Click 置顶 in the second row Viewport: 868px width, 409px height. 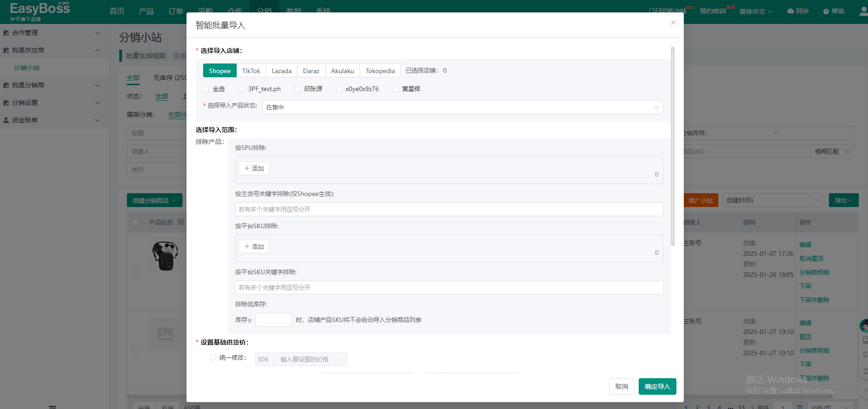tap(805, 337)
